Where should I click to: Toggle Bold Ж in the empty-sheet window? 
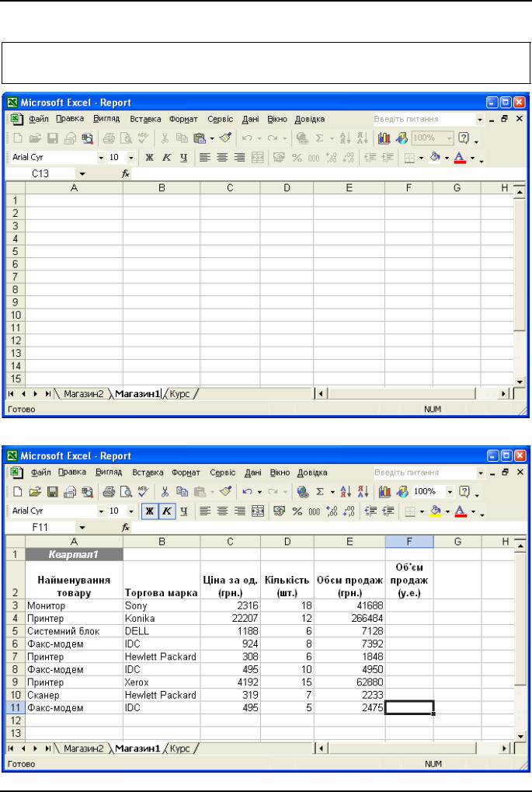point(149,158)
